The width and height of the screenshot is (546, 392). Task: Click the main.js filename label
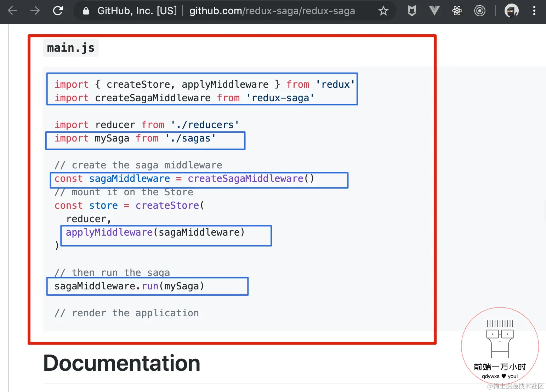[x=71, y=48]
